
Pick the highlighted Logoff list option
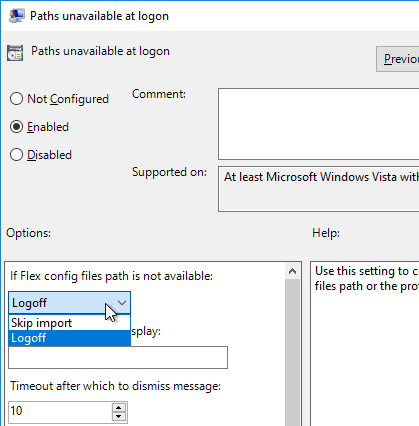click(69, 338)
